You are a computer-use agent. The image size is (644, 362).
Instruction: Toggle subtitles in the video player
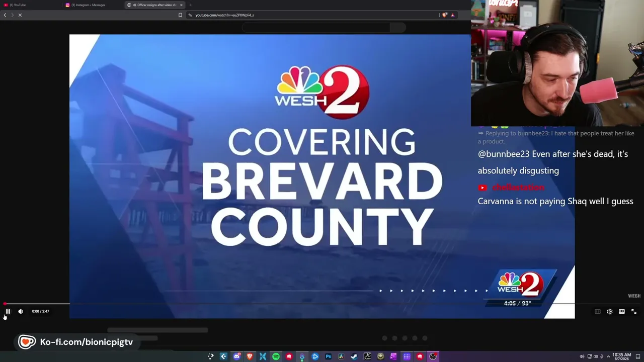pos(598,312)
